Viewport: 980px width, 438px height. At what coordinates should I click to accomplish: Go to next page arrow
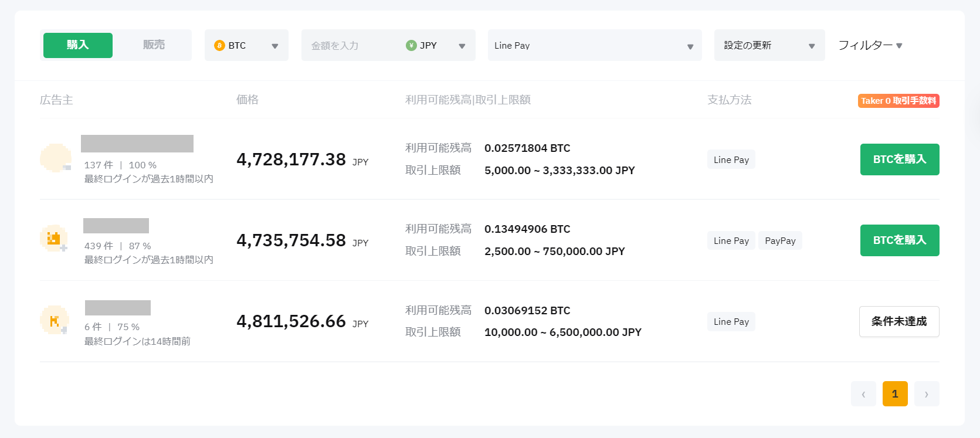click(927, 394)
